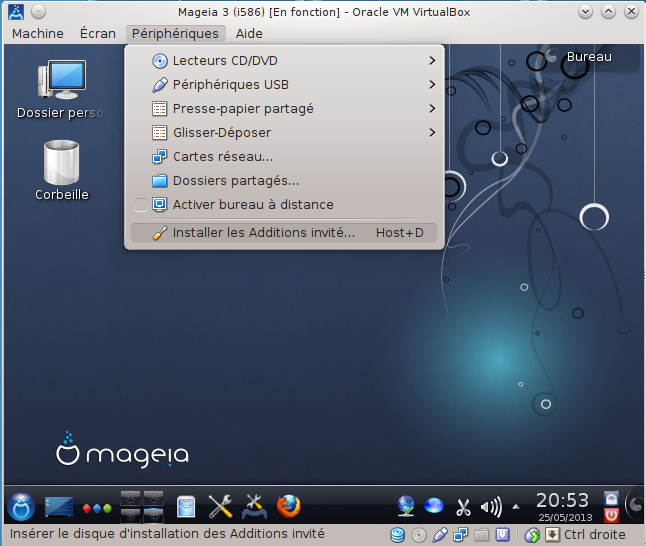This screenshot has height=546, width=646.
Task: Click keyboard capture arrow status icon
Action: (x=552, y=535)
